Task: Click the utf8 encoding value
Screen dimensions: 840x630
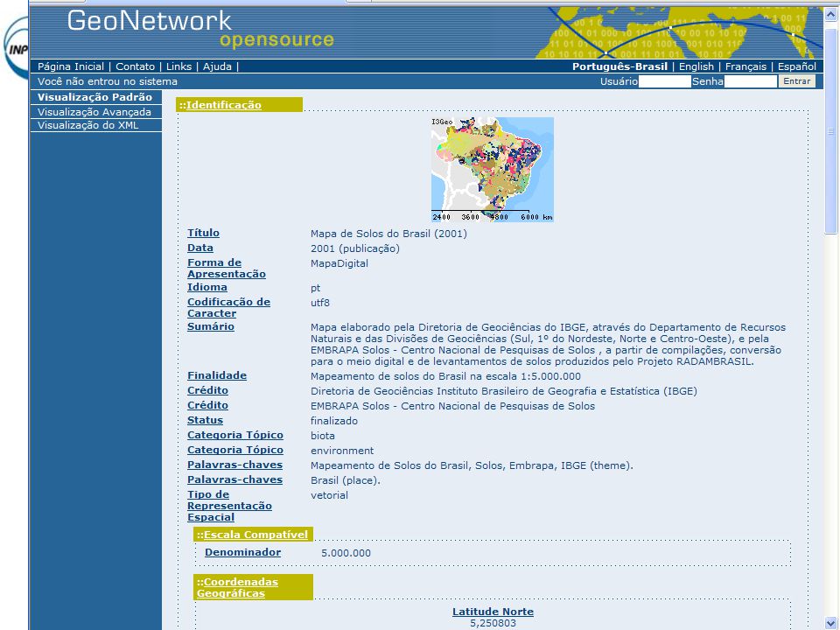Action: click(x=320, y=303)
